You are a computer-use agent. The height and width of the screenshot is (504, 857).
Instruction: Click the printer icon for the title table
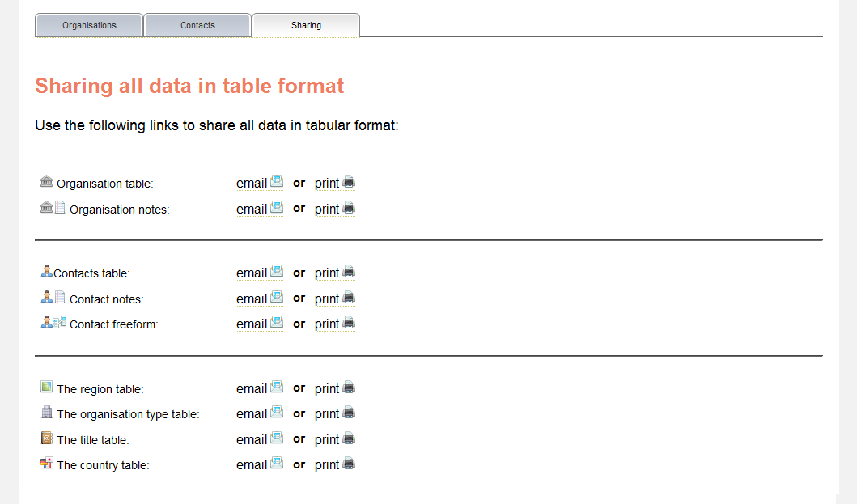pos(349,438)
